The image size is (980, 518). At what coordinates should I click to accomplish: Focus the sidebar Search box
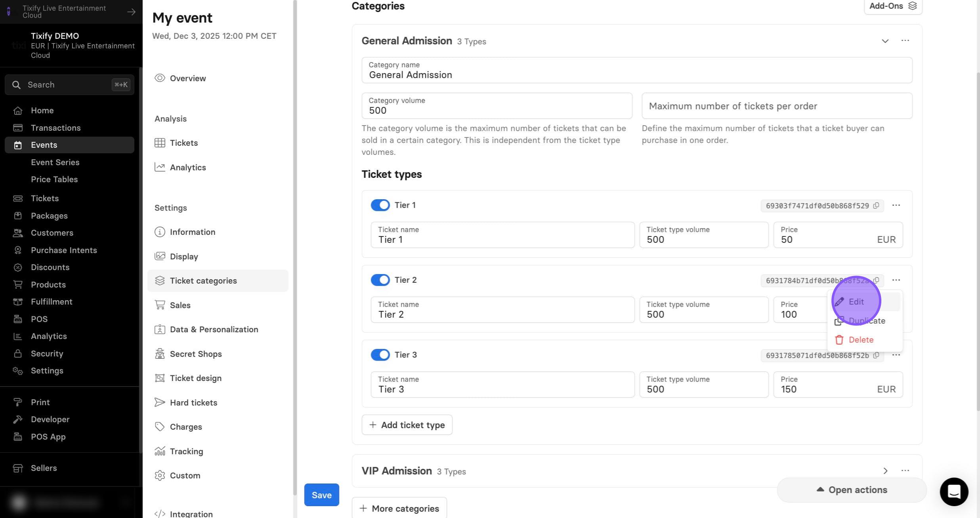[x=69, y=84]
